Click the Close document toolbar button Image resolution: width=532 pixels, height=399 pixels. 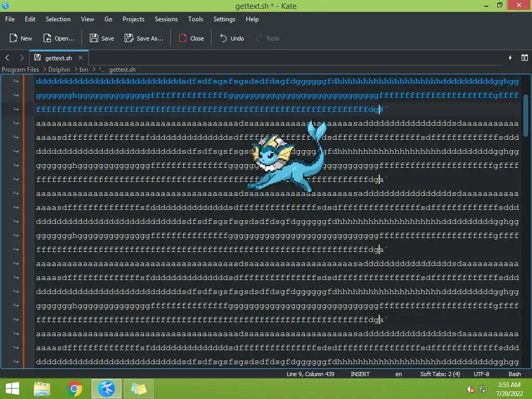tap(191, 38)
